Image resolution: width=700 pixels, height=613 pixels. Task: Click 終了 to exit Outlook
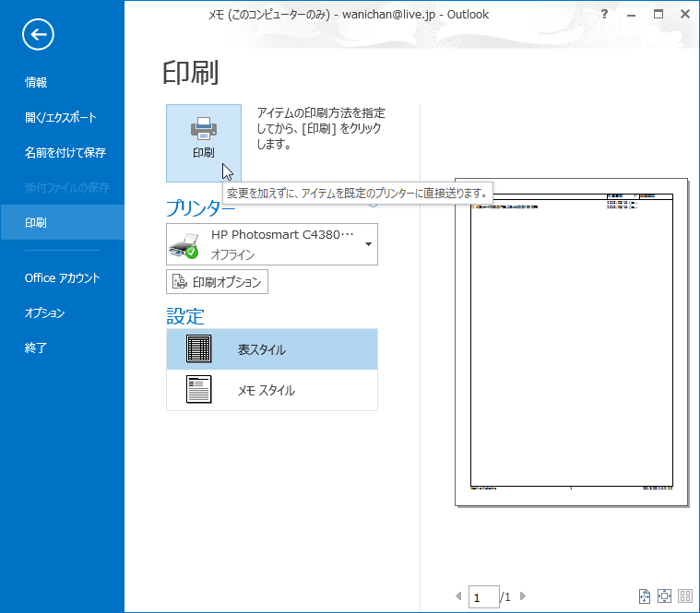coord(36,348)
